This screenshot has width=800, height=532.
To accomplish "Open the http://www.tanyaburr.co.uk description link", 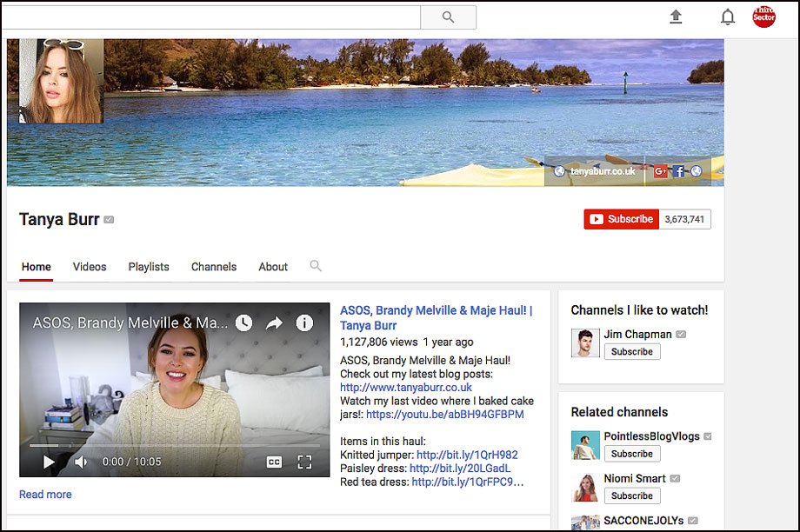I will (x=406, y=387).
